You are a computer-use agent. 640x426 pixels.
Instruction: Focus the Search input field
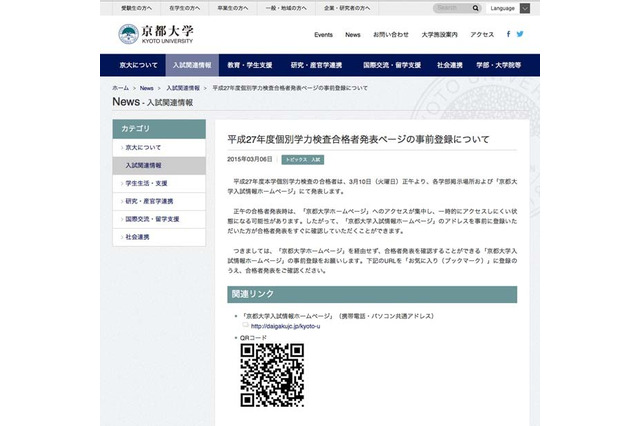(x=452, y=8)
